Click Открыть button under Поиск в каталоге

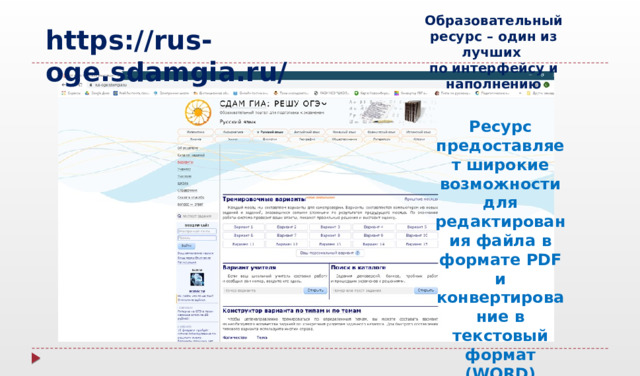(x=426, y=290)
